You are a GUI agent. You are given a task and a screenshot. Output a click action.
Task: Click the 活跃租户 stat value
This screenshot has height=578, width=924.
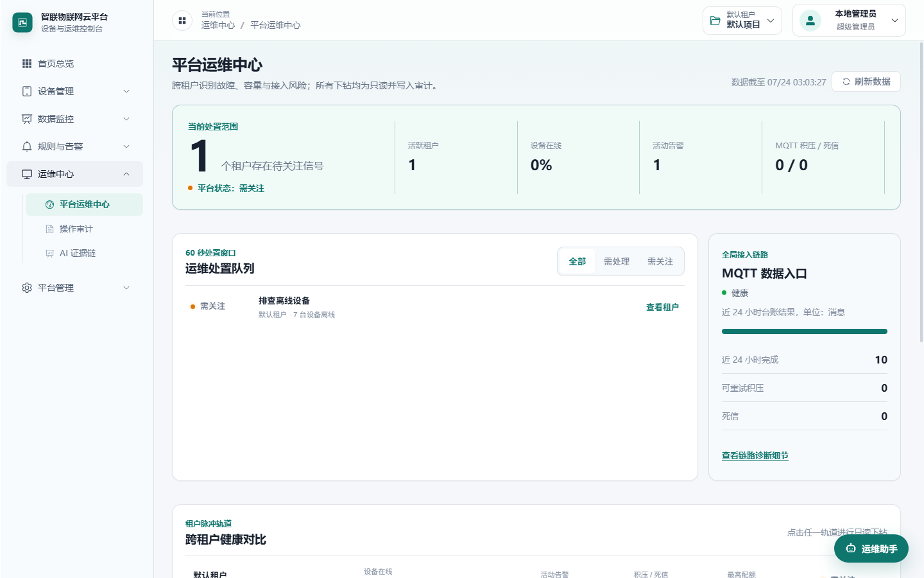(412, 165)
